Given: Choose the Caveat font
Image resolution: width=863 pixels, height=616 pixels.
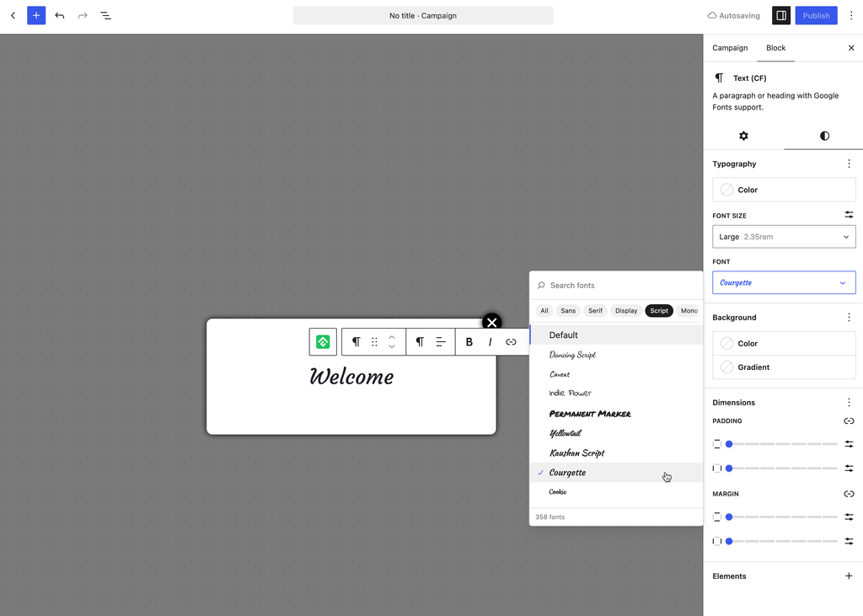Looking at the screenshot, I should click(616, 374).
